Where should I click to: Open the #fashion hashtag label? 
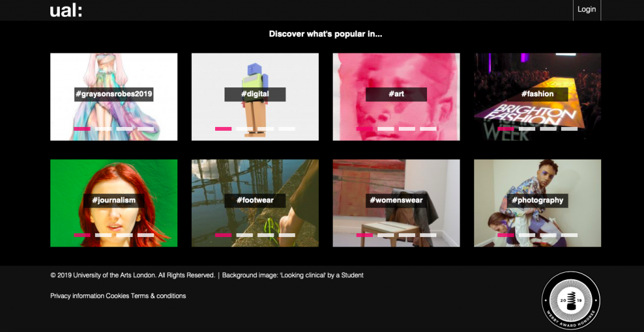pos(538,94)
